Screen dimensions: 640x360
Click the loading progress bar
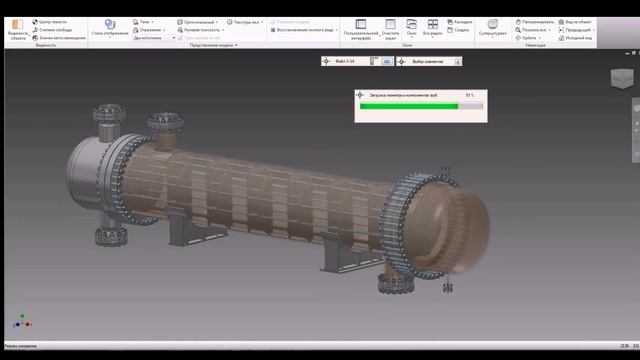(421, 106)
